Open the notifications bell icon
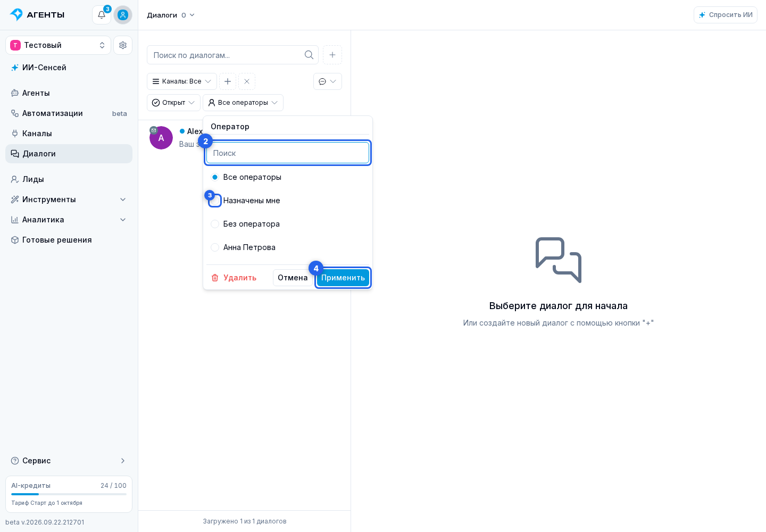The image size is (766, 532). point(102,15)
